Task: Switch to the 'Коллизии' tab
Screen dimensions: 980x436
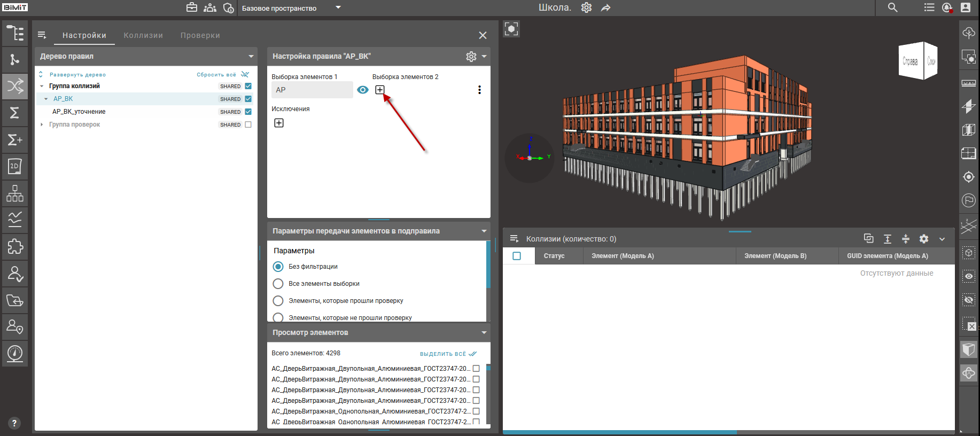Action: (x=143, y=35)
